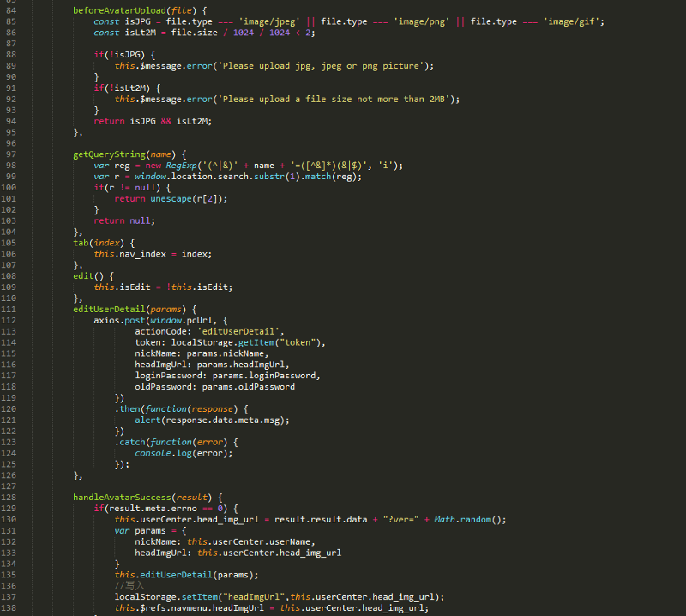Place cursor on beforeAvatarUpload function name
Screen dimensions: 686x616
114,9
